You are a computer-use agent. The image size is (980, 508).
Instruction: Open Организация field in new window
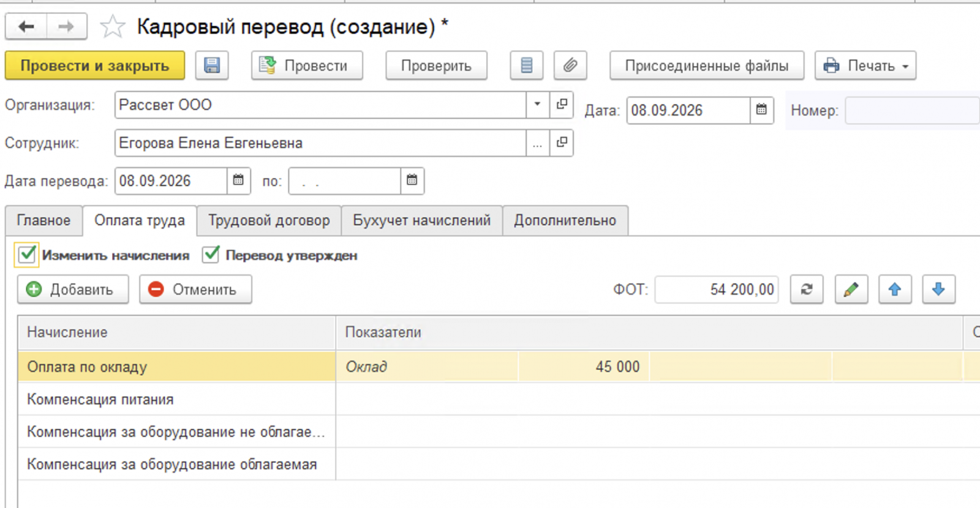pos(561,105)
